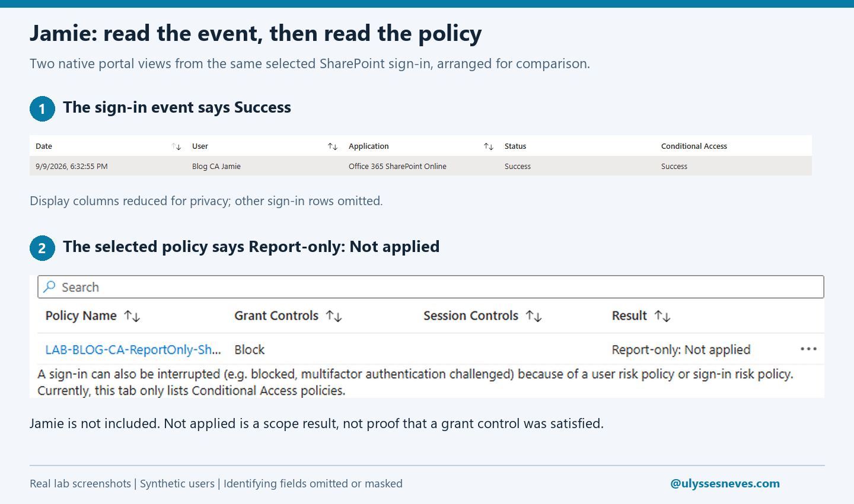Click the Conditional Access column header label
The height and width of the screenshot is (504, 854).
click(694, 146)
